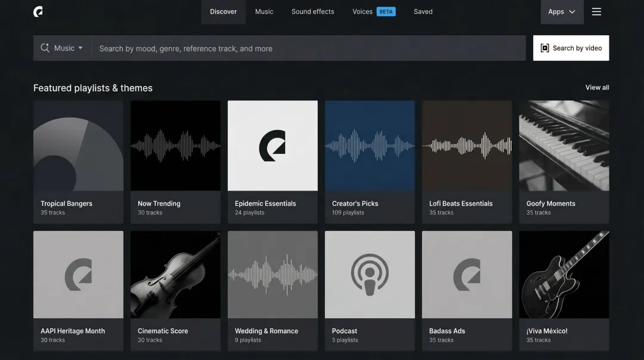Click the search magnifier music icon
The width and height of the screenshot is (644, 360).
pos(45,48)
